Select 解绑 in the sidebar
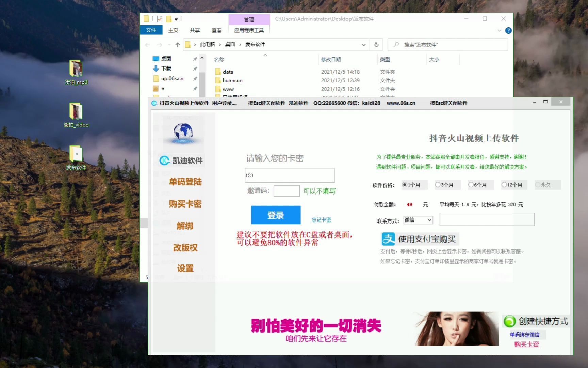The image size is (588, 368). pyautogui.click(x=185, y=226)
